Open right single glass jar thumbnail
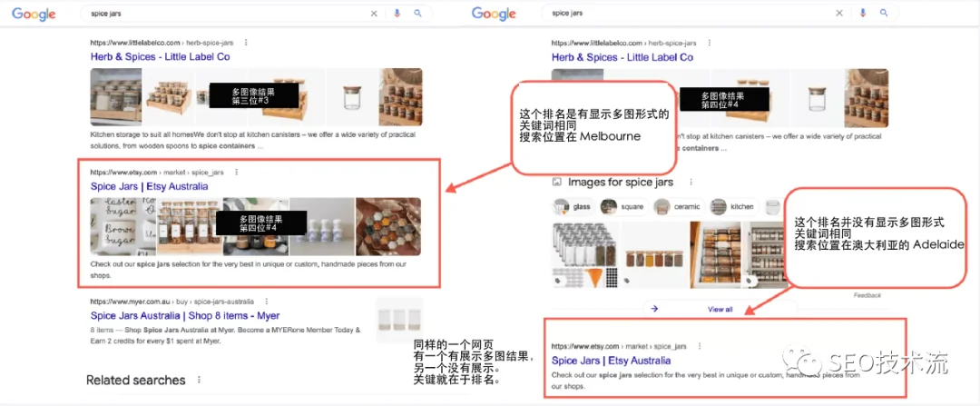The width and height of the screenshot is (980, 406). 817,97
